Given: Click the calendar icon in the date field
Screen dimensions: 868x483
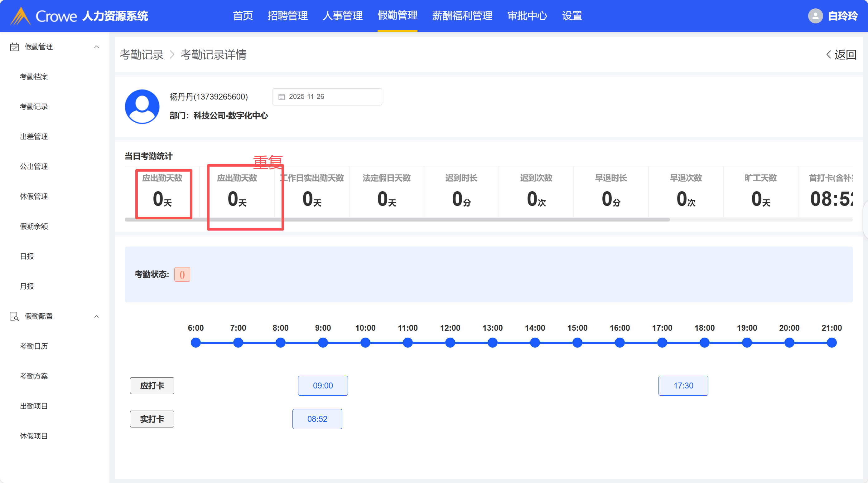Looking at the screenshot, I should pos(281,97).
